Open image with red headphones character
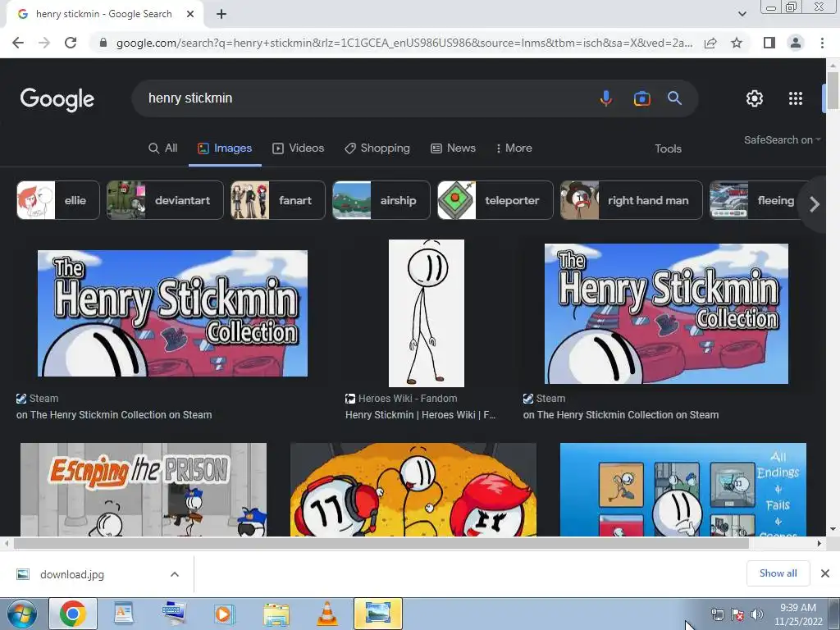 (x=413, y=489)
